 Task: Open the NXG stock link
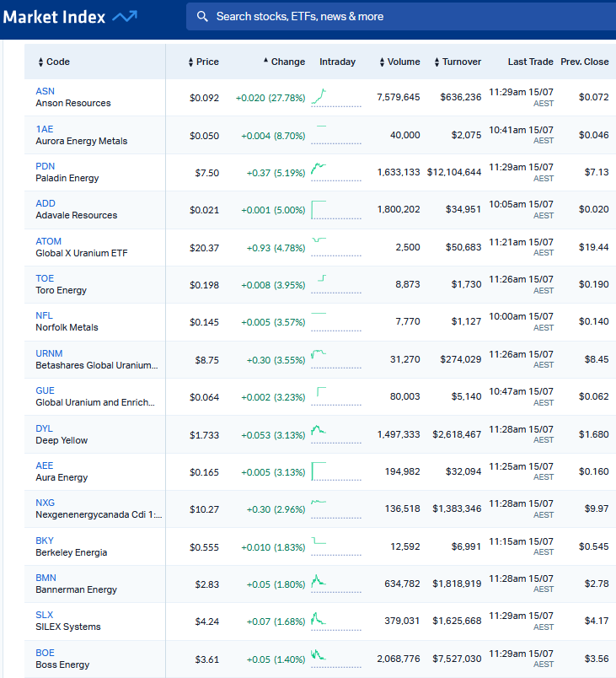45,503
